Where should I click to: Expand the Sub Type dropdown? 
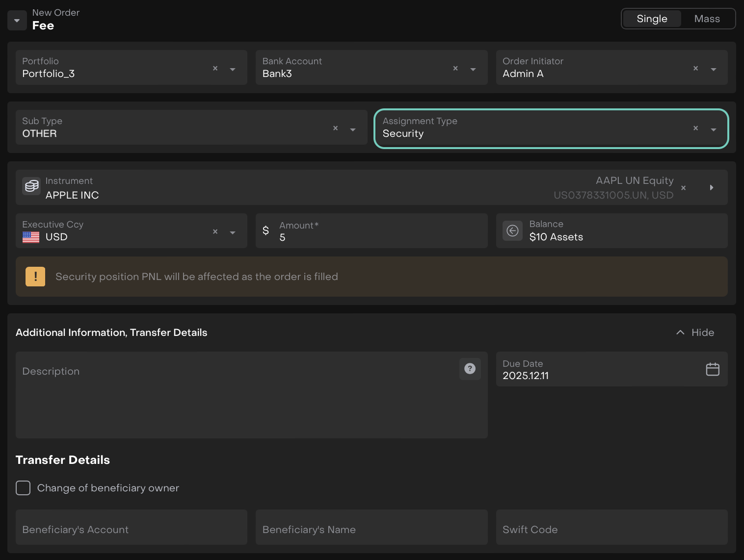coord(353,129)
